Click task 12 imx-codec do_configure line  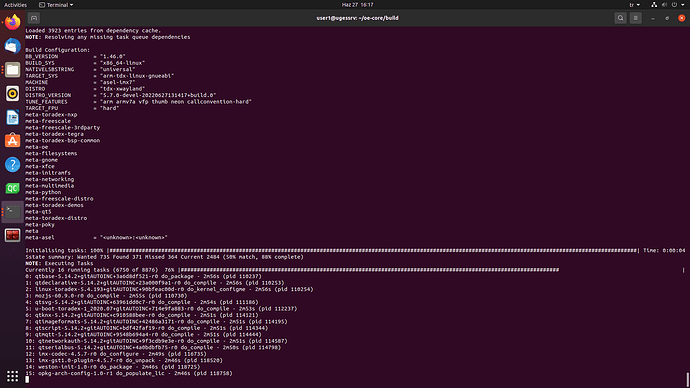coord(116,354)
